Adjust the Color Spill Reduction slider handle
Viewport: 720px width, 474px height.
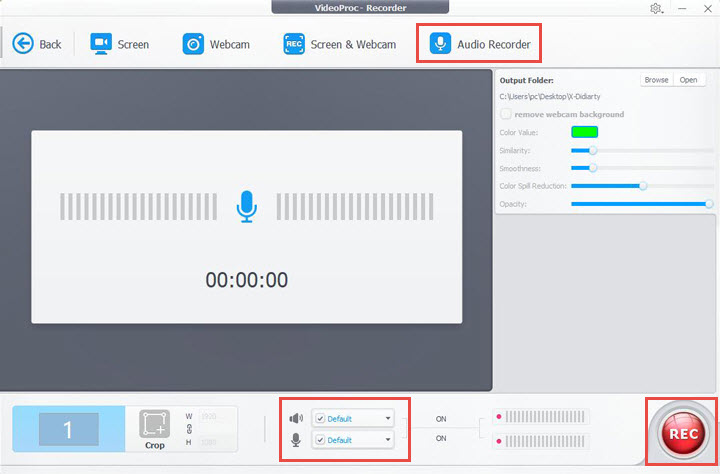[643, 186]
